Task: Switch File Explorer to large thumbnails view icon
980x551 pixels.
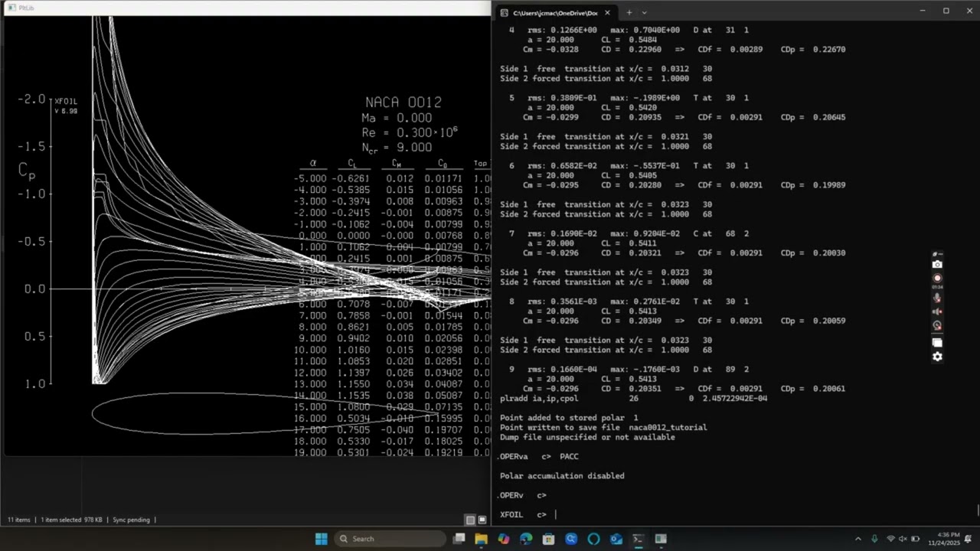Action: coord(482,520)
